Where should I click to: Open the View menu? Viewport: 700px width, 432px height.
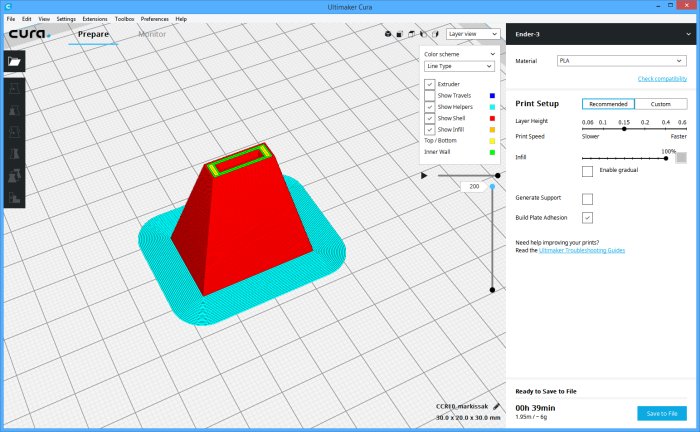(x=44, y=19)
